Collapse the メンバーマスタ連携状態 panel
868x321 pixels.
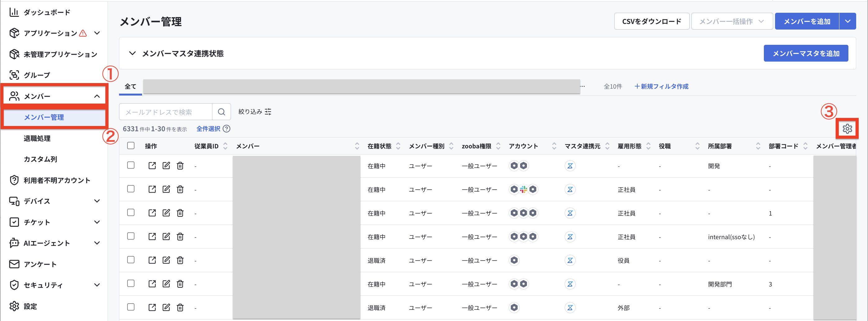point(132,53)
